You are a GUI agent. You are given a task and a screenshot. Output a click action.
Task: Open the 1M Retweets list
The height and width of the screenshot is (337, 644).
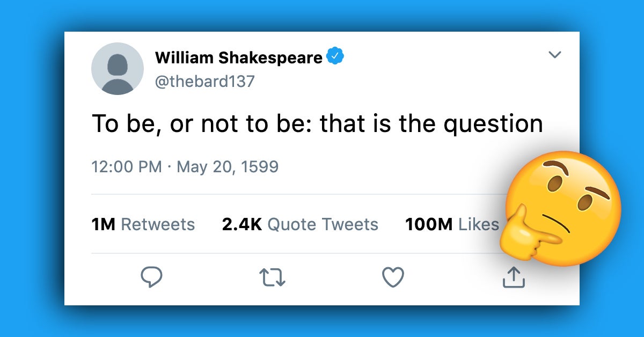tap(143, 224)
